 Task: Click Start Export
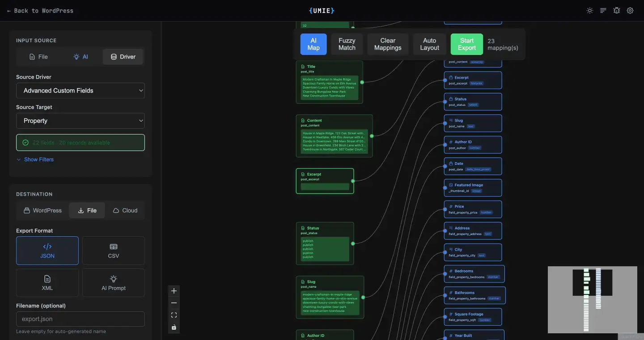(467, 44)
